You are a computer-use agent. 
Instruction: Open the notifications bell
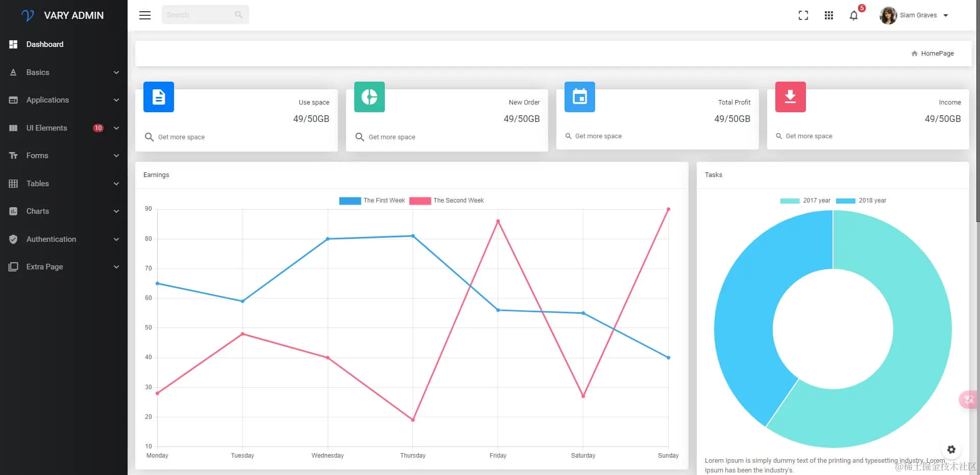click(853, 16)
